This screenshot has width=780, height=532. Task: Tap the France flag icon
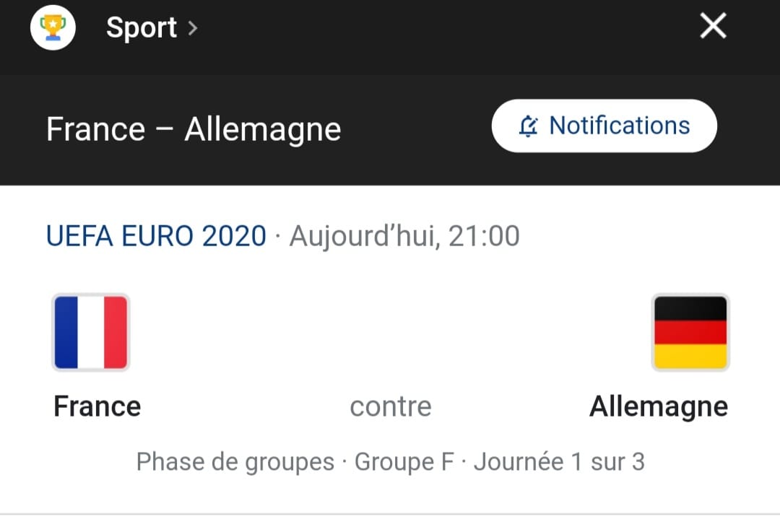[x=91, y=332]
